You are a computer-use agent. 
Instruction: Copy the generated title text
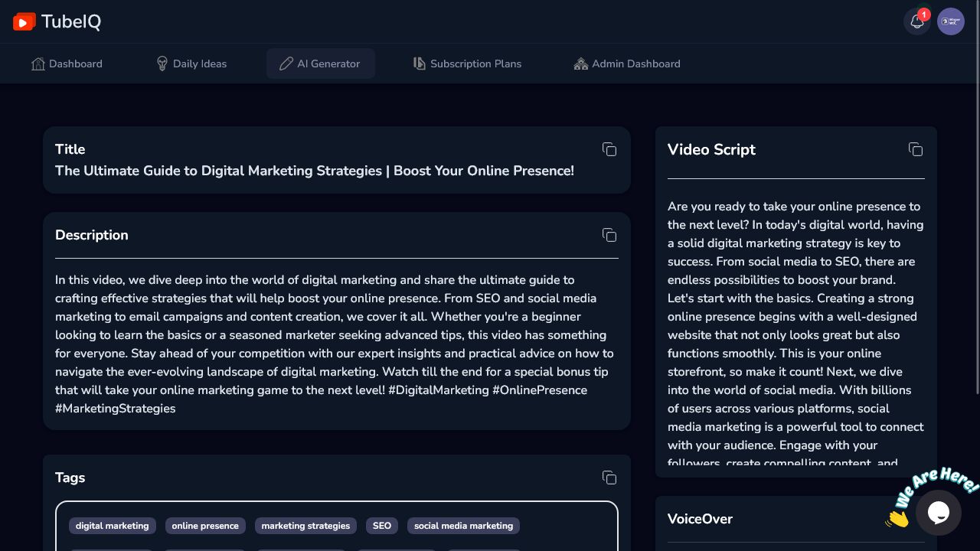609,149
